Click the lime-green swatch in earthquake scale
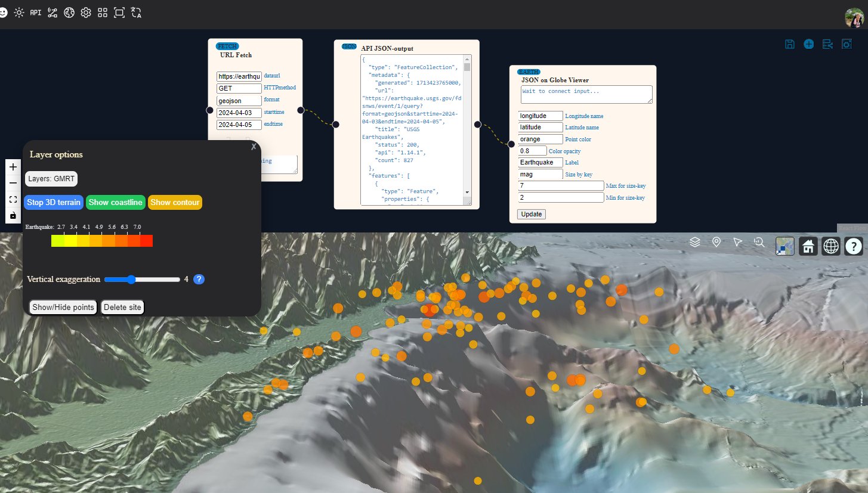868x493 pixels. pos(57,241)
